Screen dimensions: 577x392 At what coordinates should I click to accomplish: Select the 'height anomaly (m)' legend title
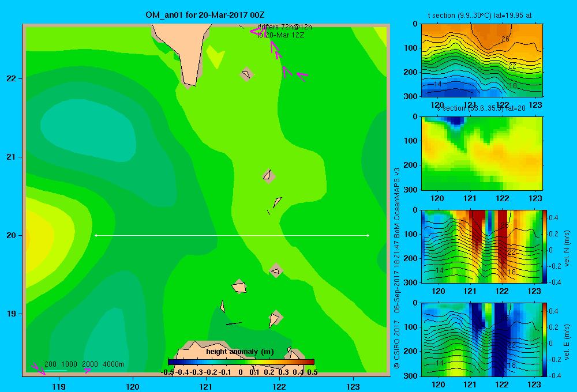point(240,352)
